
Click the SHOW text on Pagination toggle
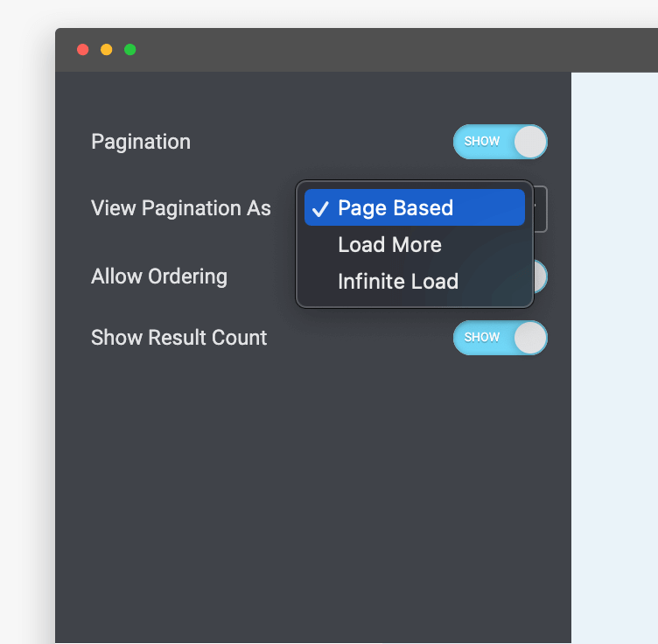(482, 142)
